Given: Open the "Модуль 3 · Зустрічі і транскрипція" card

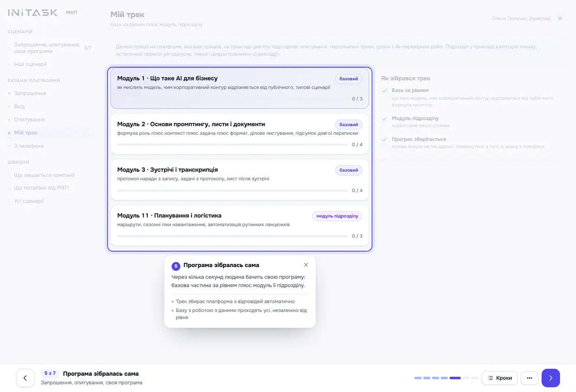Looking at the screenshot, I should [x=240, y=180].
